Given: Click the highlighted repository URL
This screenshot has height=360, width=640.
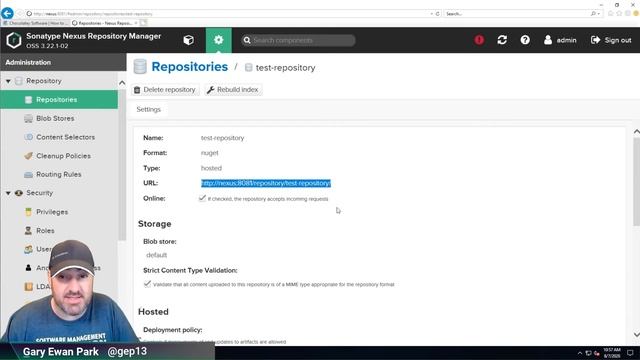Looking at the screenshot, I should (x=266, y=183).
